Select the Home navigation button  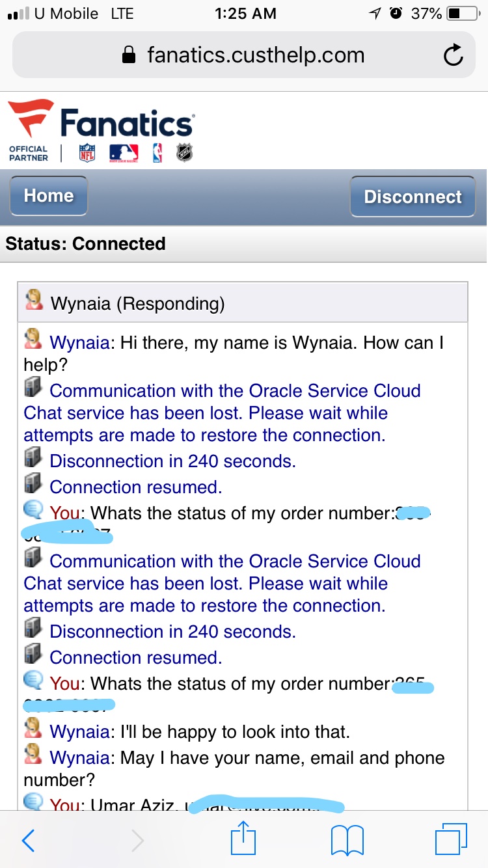48,196
